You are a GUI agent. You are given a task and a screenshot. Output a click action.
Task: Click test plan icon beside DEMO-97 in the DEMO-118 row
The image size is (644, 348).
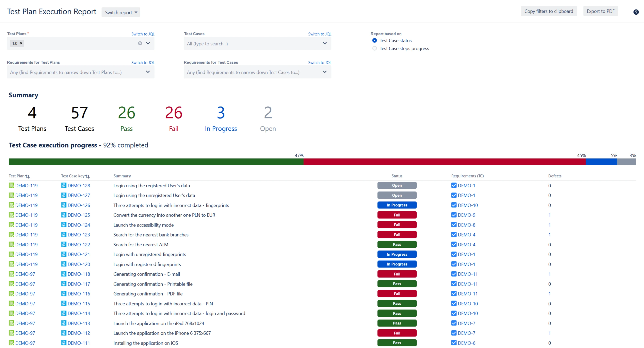tap(12, 274)
